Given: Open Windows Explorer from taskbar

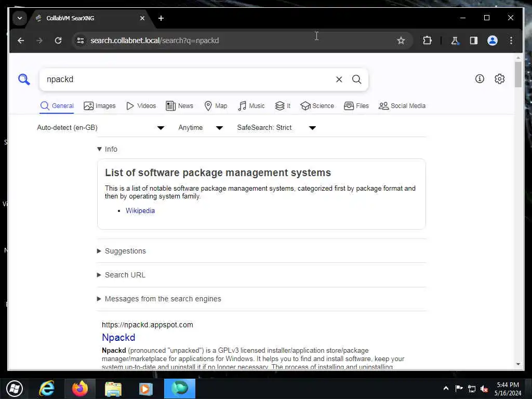Looking at the screenshot, I should pyautogui.click(x=113, y=389).
